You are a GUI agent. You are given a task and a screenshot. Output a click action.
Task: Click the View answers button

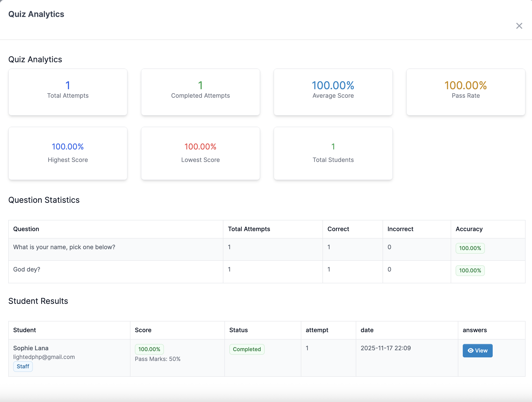pyautogui.click(x=478, y=350)
